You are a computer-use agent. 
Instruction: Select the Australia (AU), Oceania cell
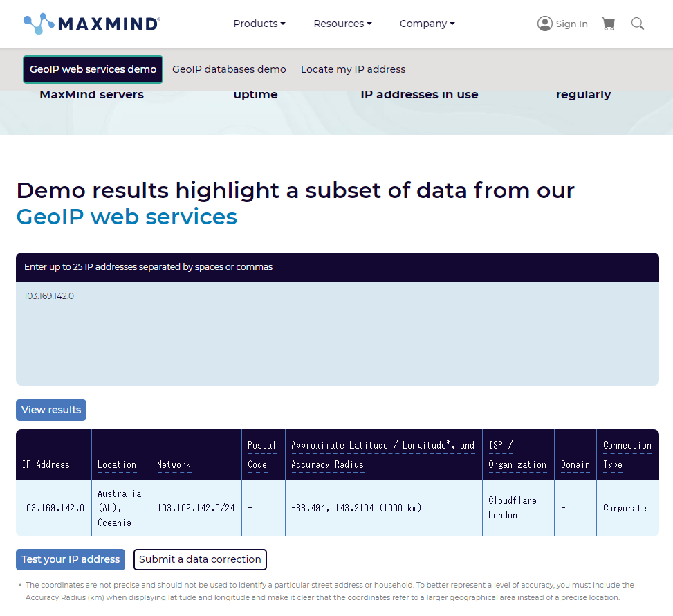pos(121,508)
